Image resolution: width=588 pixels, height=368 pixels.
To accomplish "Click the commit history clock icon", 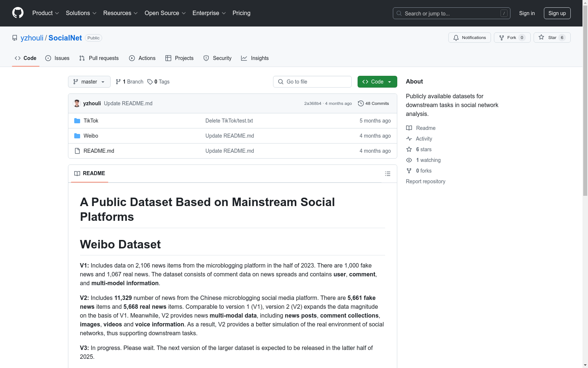I will pos(361,103).
